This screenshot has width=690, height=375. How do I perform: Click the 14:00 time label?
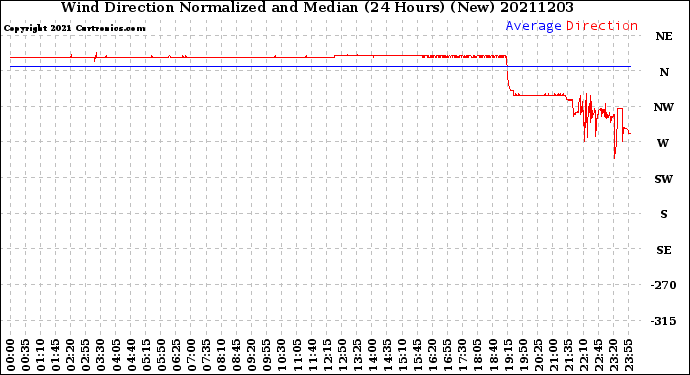(372, 355)
